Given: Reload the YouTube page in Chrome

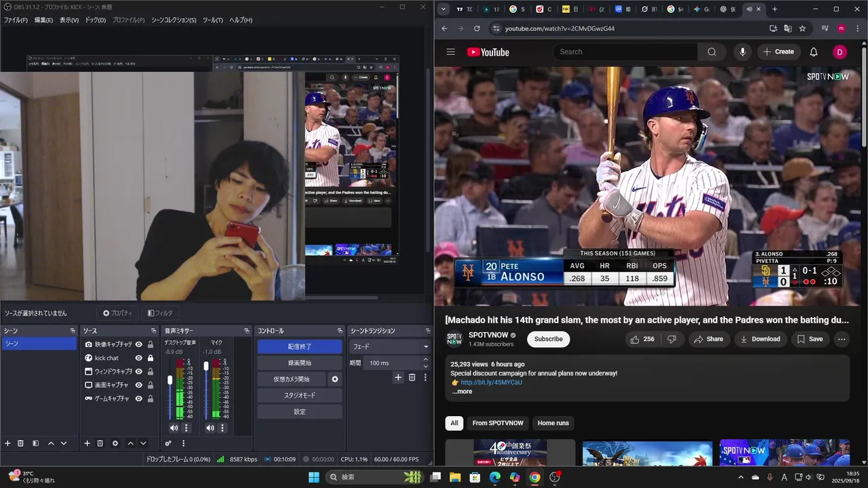Looking at the screenshot, I should pos(477,28).
